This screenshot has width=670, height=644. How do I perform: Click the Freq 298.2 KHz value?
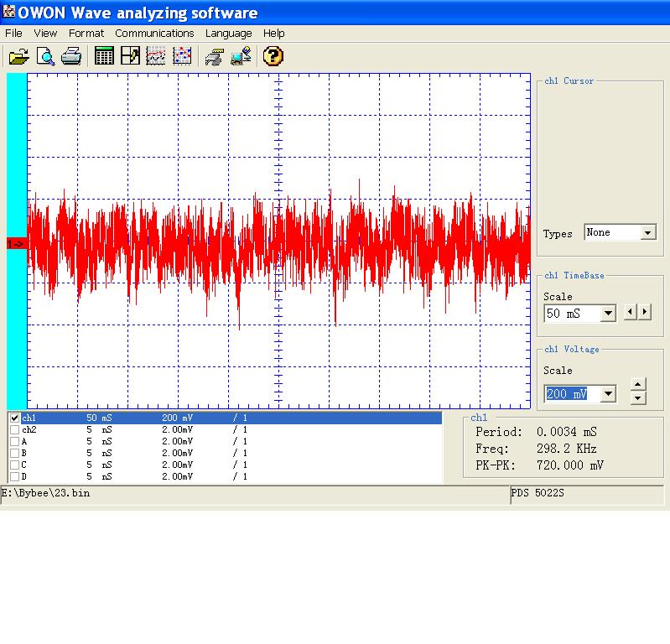coord(567,449)
